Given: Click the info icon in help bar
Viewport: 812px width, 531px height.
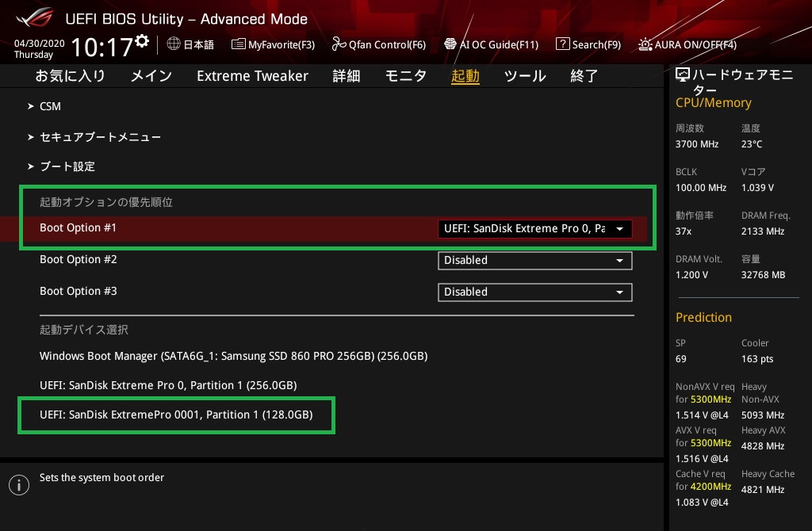Looking at the screenshot, I should (x=19, y=485).
